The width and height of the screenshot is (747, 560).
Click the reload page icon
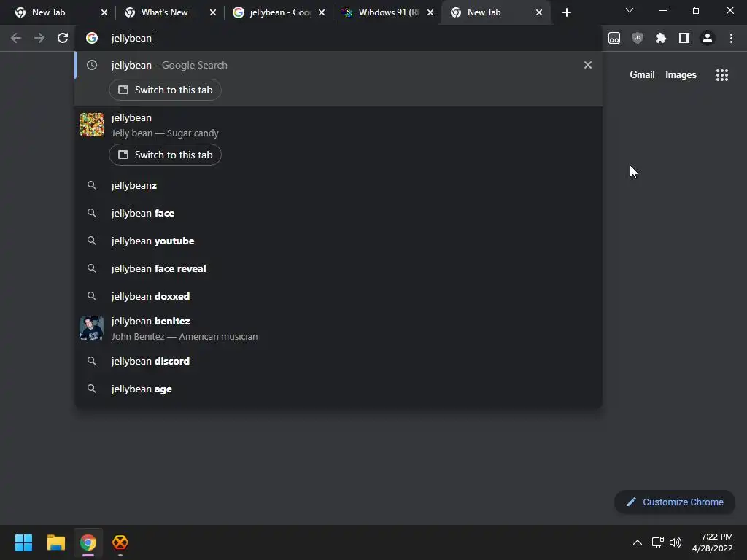(x=63, y=38)
